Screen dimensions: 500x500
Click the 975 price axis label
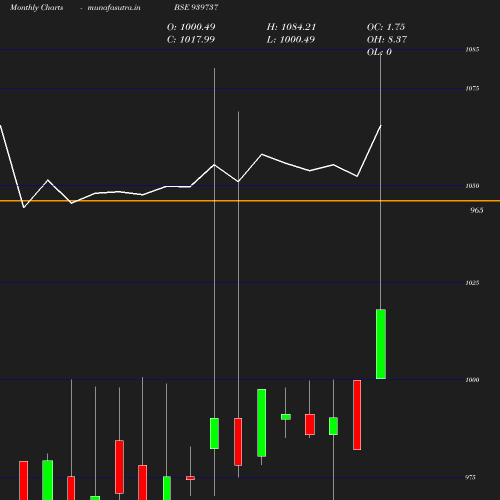click(x=470, y=477)
